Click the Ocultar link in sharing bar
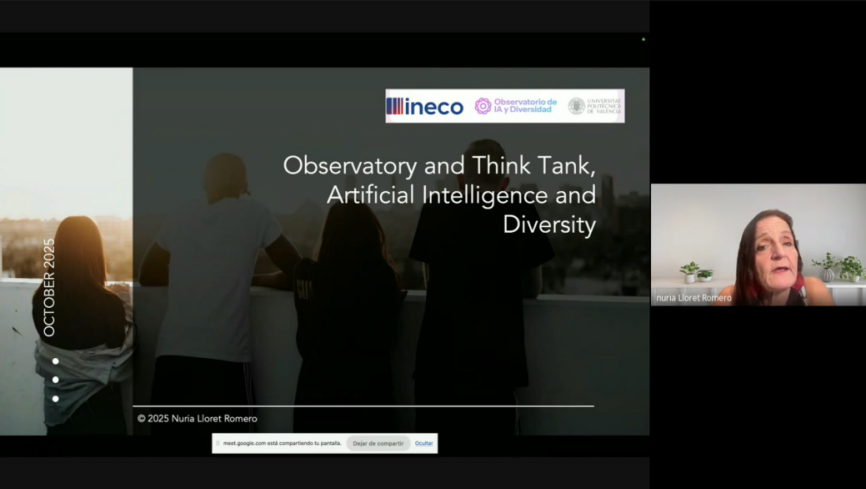 (424, 443)
